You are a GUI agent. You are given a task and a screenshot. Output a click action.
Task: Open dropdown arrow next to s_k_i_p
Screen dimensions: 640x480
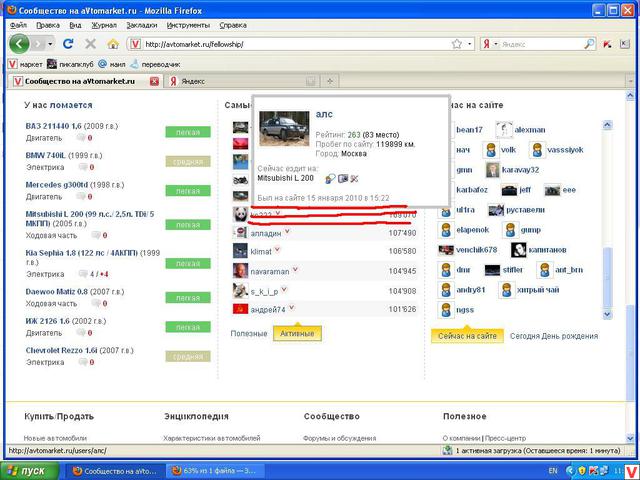coord(284,289)
